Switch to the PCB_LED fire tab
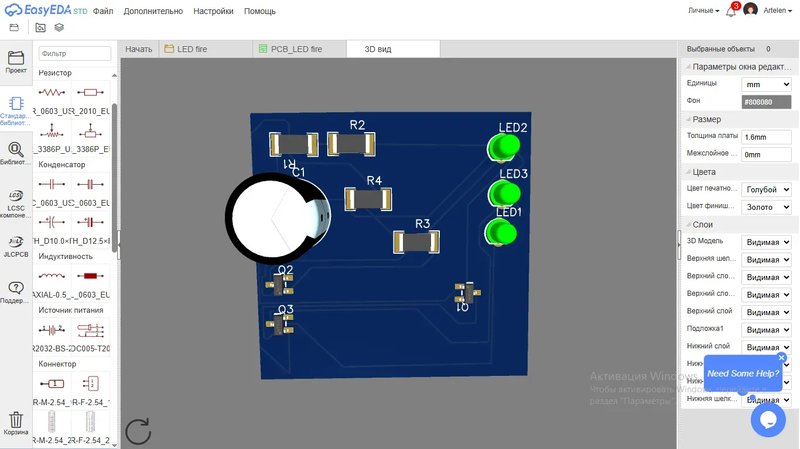Image resolution: width=800 pixels, height=449 pixels. (299, 49)
